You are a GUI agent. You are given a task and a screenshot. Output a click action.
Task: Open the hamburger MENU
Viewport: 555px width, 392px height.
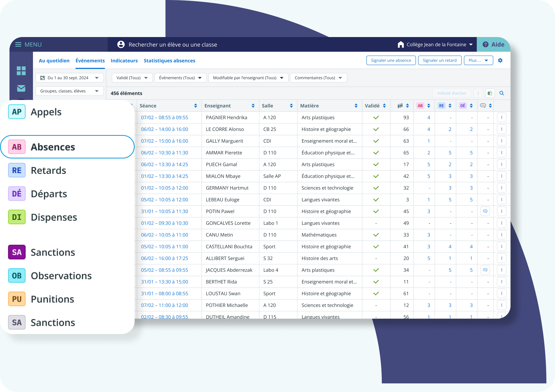(x=28, y=44)
